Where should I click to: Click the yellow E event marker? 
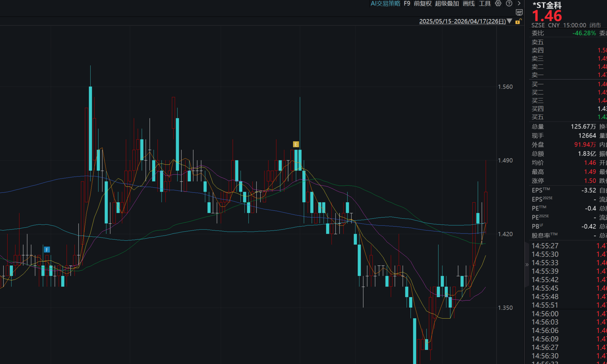(x=296, y=144)
